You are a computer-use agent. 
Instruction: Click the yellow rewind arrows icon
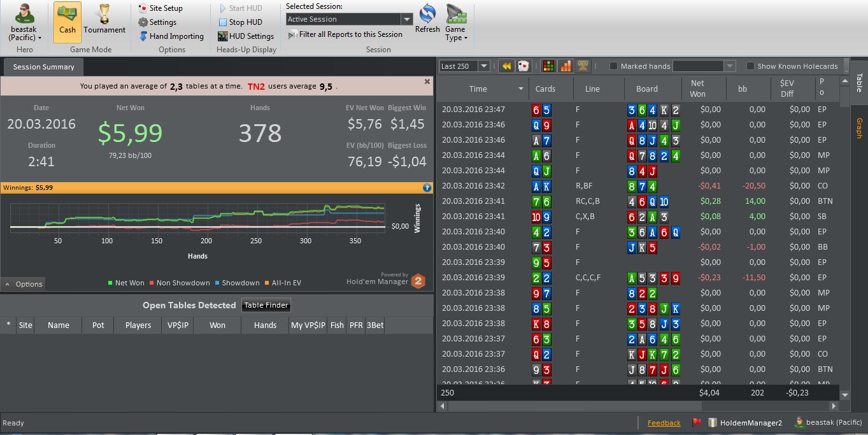(507, 66)
